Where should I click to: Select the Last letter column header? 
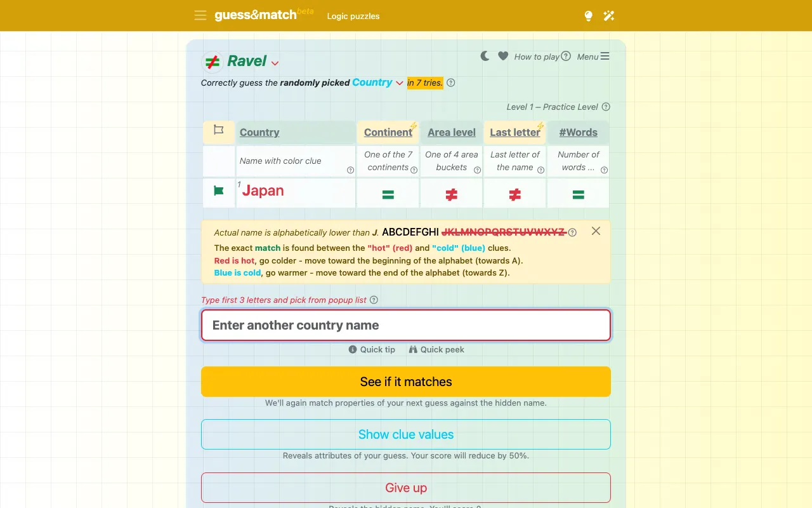(515, 132)
